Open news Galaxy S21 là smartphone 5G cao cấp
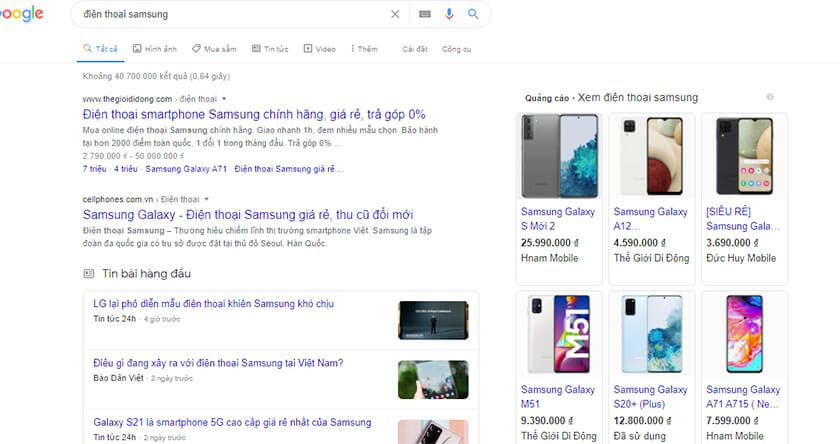This screenshot has height=444, width=840. coord(232,422)
